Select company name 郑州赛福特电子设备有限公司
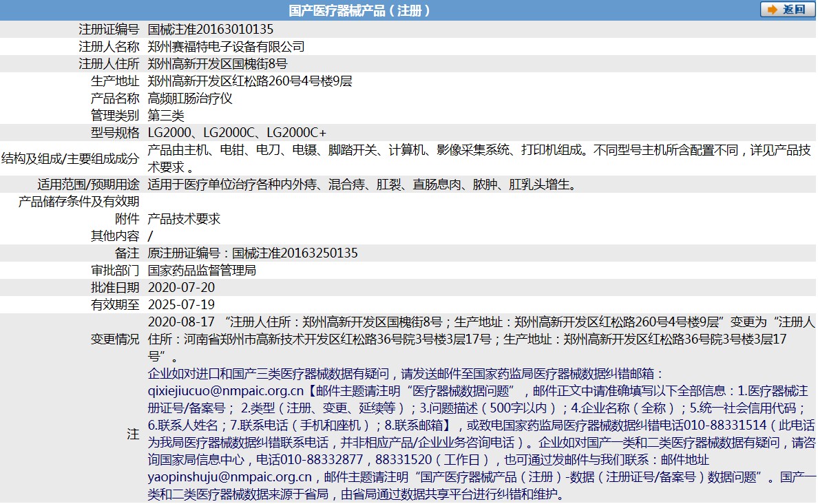Viewport: 818px width, 504px height. pyautogui.click(x=226, y=46)
